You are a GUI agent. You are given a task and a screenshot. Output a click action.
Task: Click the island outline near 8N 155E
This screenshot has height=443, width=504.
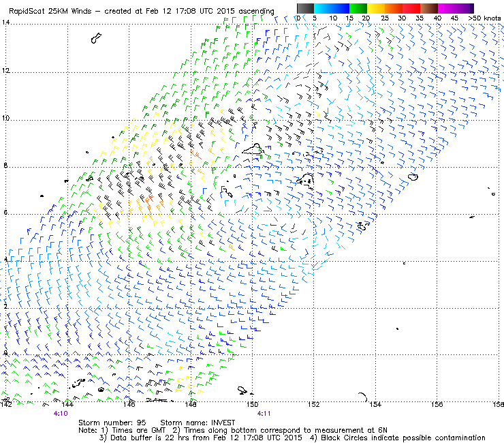[413, 177]
